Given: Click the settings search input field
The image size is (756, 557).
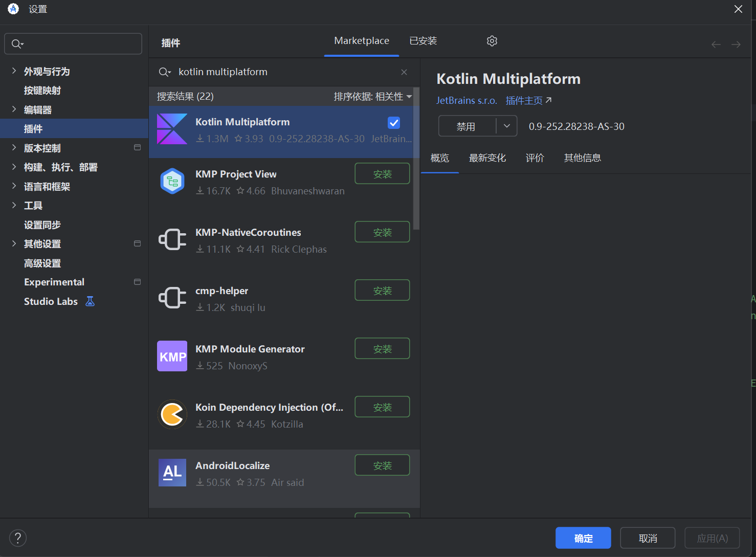Looking at the screenshot, I should [73, 44].
